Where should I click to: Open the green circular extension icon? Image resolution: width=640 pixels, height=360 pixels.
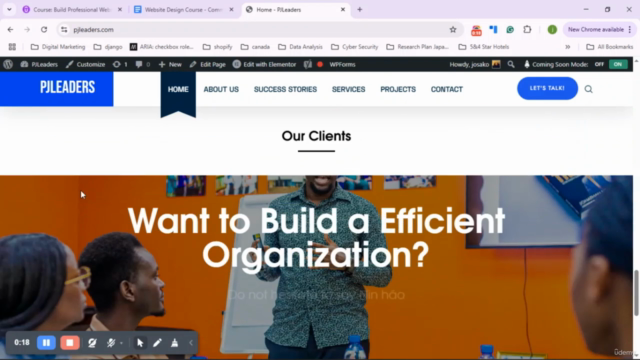510,29
